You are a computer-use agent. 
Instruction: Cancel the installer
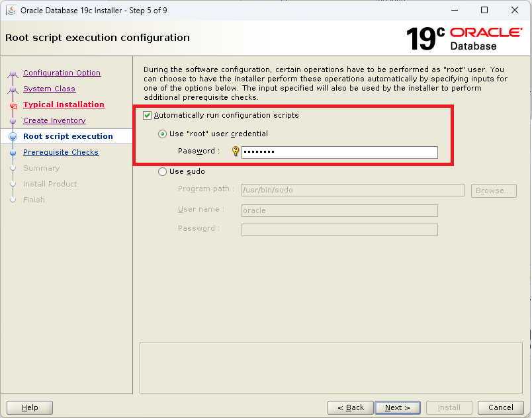501,407
